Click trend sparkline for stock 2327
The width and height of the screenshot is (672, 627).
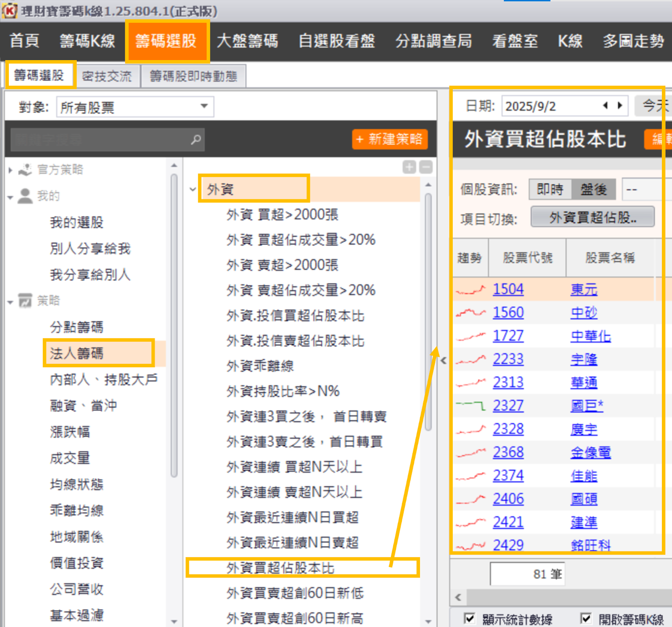pyautogui.click(x=470, y=406)
